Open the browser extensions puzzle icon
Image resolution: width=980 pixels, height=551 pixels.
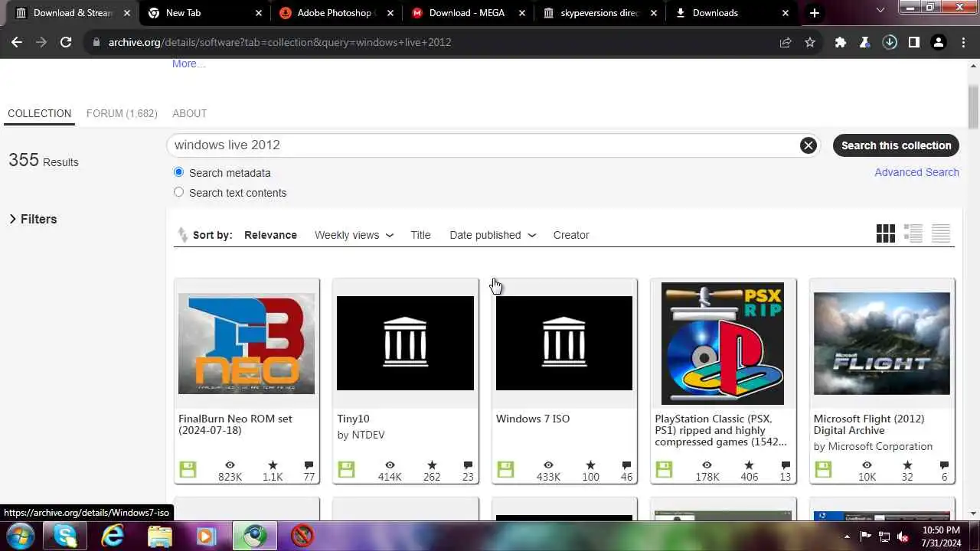point(841,42)
